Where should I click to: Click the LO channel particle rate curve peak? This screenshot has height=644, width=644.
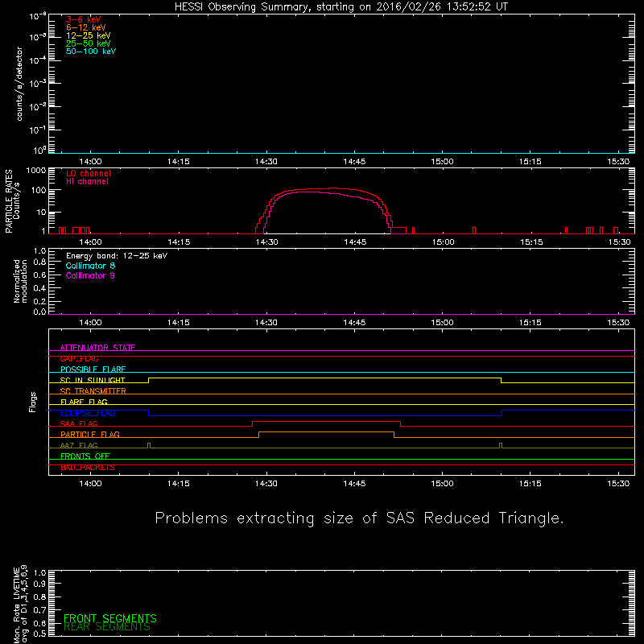click(332, 188)
